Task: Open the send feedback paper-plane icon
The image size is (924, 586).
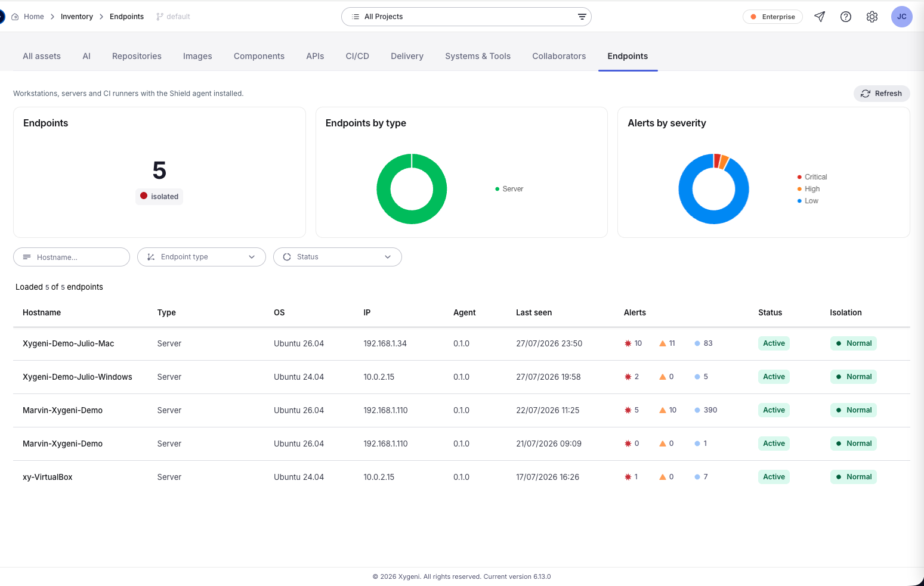Action: [820, 17]
